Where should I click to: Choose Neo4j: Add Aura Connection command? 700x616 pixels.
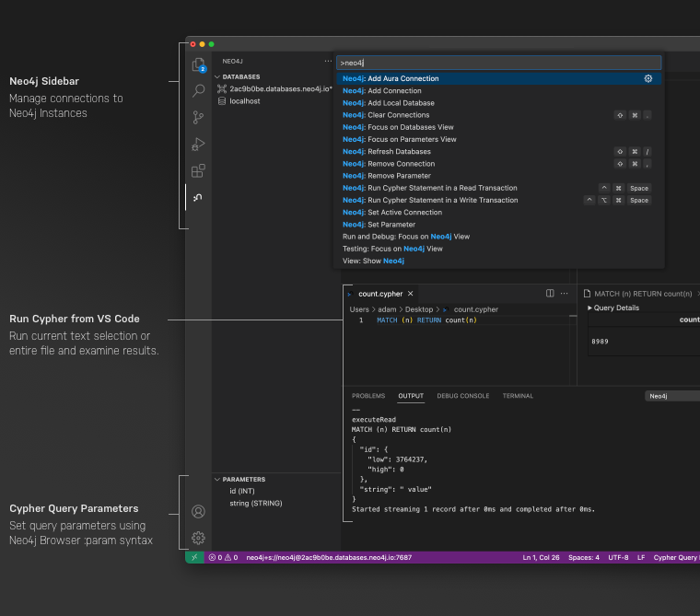click(x=498, y=78)
